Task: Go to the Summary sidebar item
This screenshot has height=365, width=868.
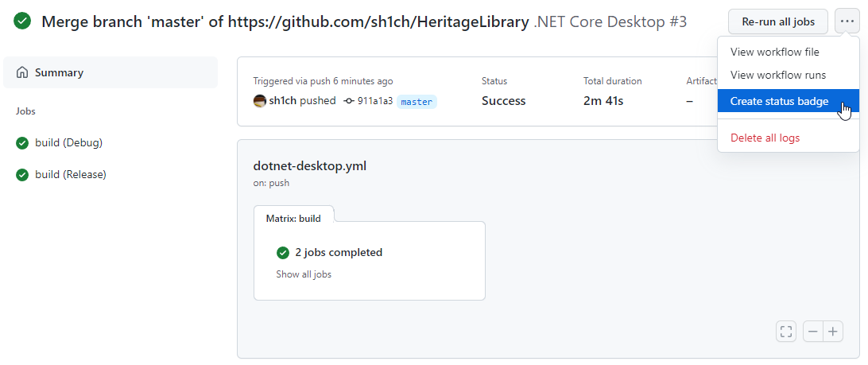Action: (59, 72)
